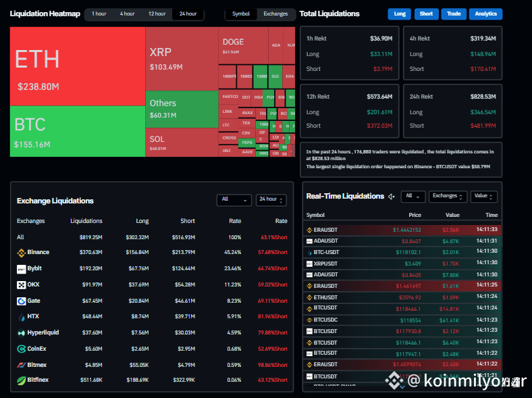Viewport: 532px width, 398px height.
Task: Click the Bitfinex exchange logo icon
Action: point(22,380)
